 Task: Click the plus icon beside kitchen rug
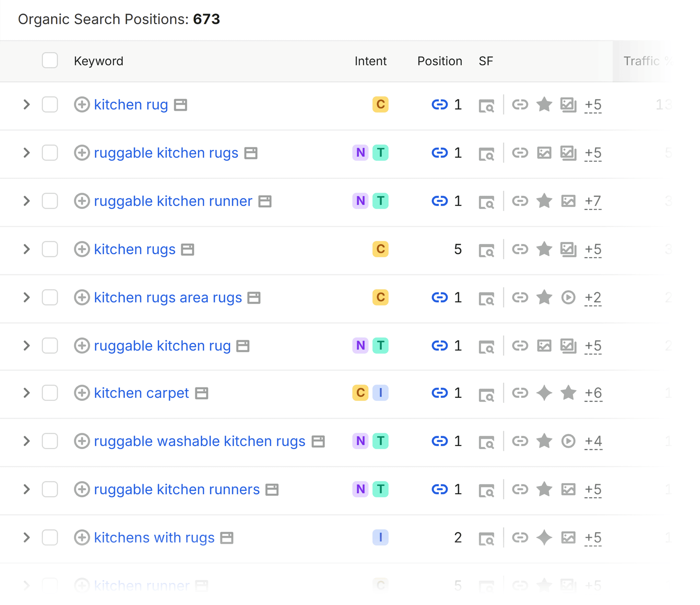[82, 104]
